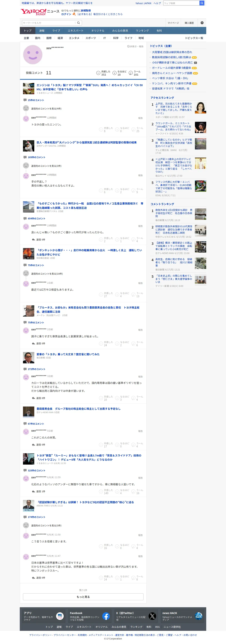Open the スポーツ category
The height and width of the screenshot is (644, 226).
90,38
